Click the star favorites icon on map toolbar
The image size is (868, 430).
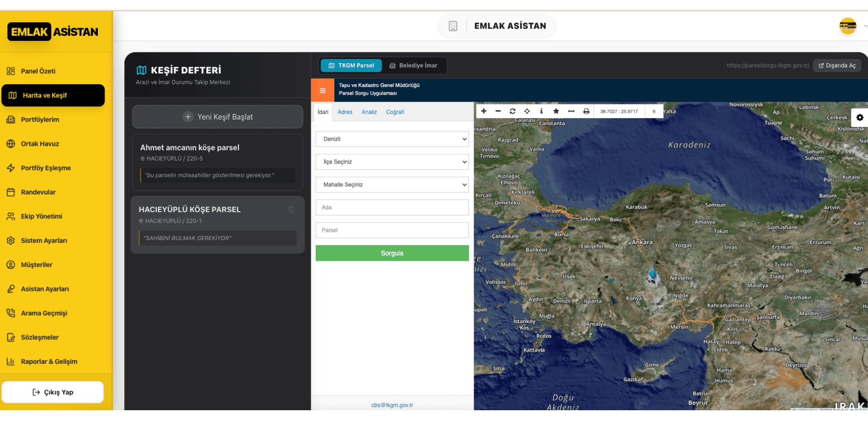(556, 111)
